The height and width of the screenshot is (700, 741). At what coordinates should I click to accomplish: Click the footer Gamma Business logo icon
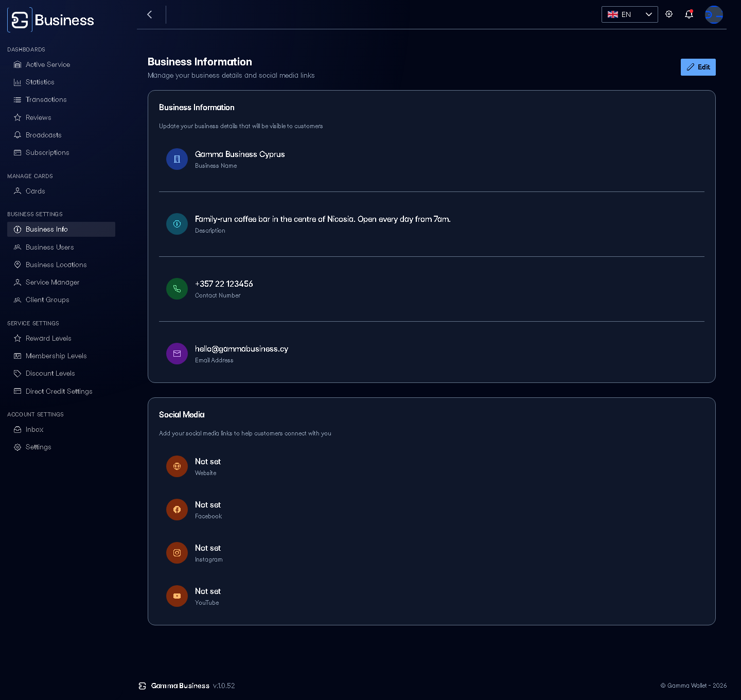pyautogui.click(x=143, y=686)
